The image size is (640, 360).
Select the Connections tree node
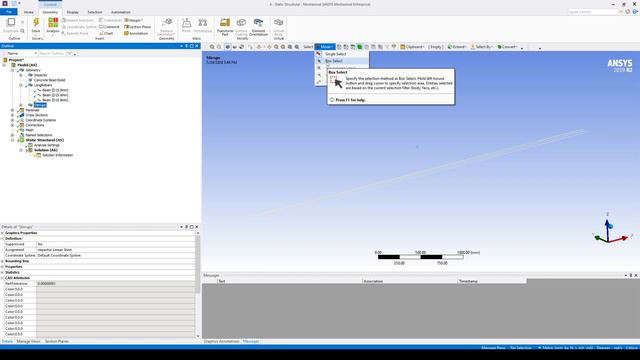[34, 125]
